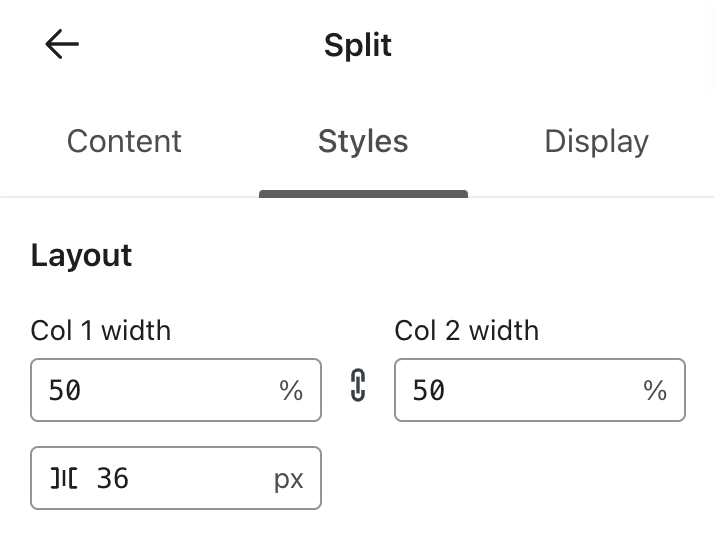Image resolution: width=714 pixels, height=536 pixels.
Task: Click the % unit in Col 2 width
Action: 655,390
